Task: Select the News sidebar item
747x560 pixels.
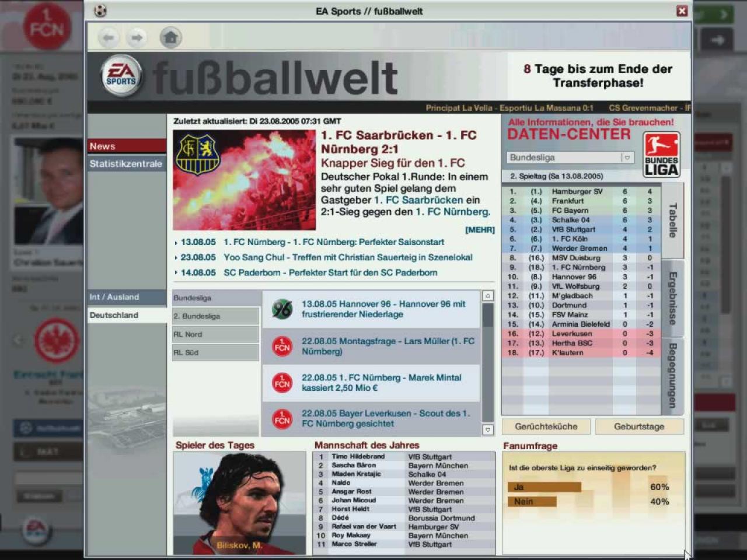Action: tap(127, 146)
